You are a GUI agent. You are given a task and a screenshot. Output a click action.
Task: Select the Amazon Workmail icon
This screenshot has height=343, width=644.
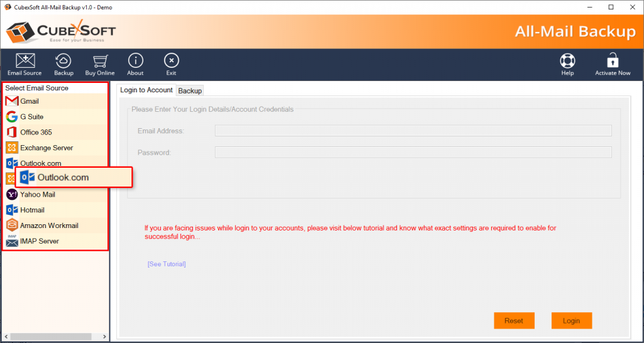pyautogui.click(x=13, y=226)
